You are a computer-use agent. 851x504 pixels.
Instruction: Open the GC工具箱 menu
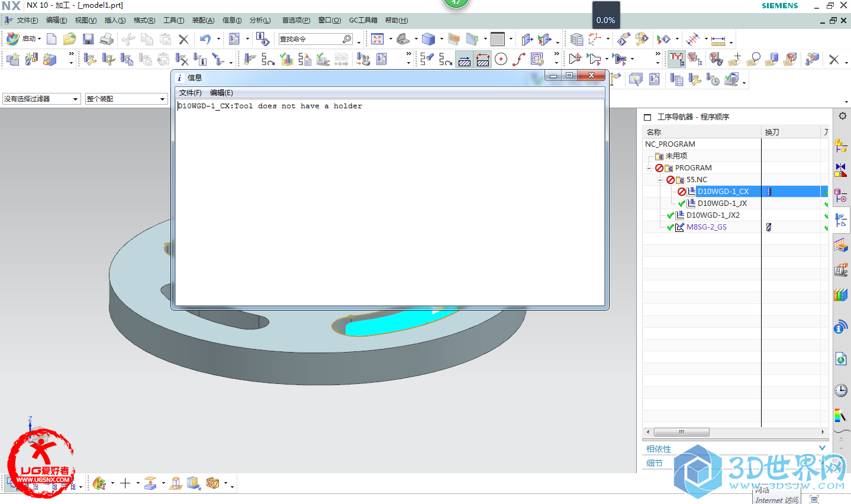pos(363,20)
